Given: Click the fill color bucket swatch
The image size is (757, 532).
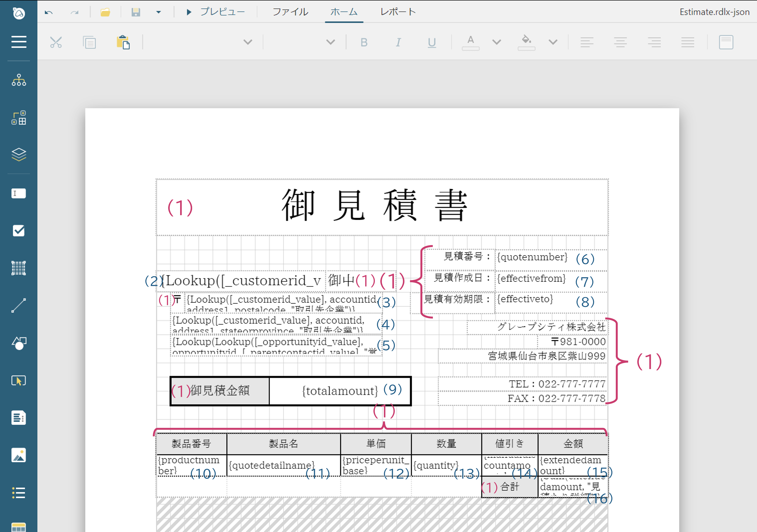Looking at the screenshot, I should [527, 43].
